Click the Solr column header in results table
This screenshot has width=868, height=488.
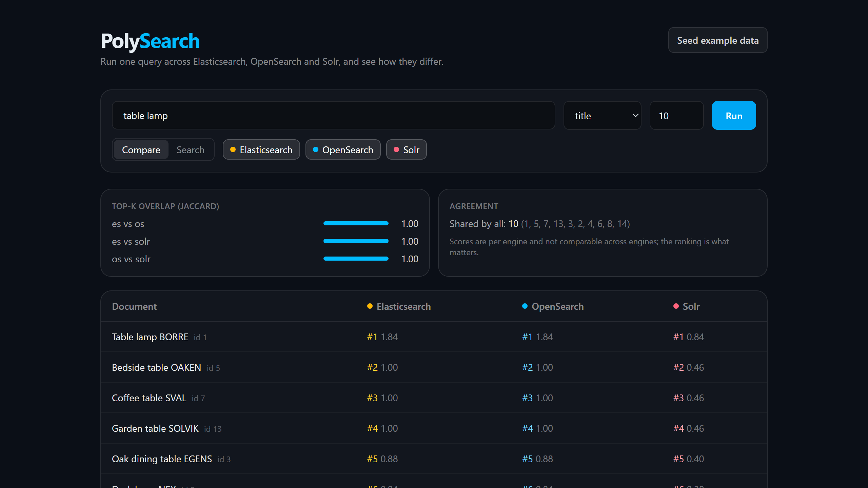[687, 306]
